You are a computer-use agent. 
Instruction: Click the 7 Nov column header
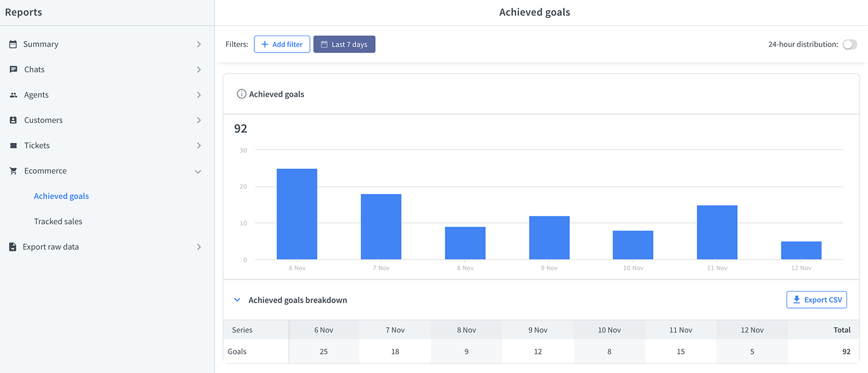[395, 330]
